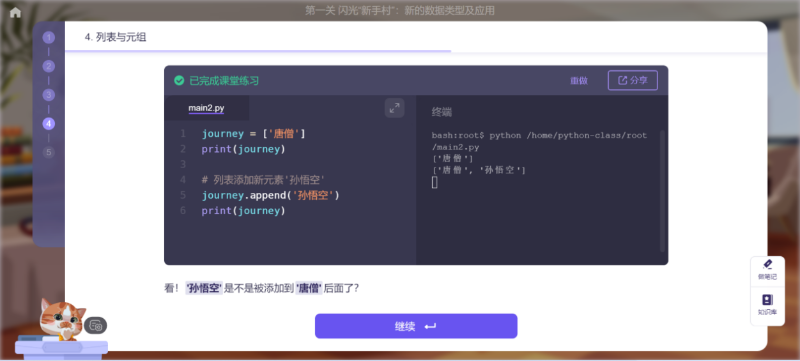Switch to the main2.py file tab
Viewport: 800px width, 361px height.
(207, 108)
